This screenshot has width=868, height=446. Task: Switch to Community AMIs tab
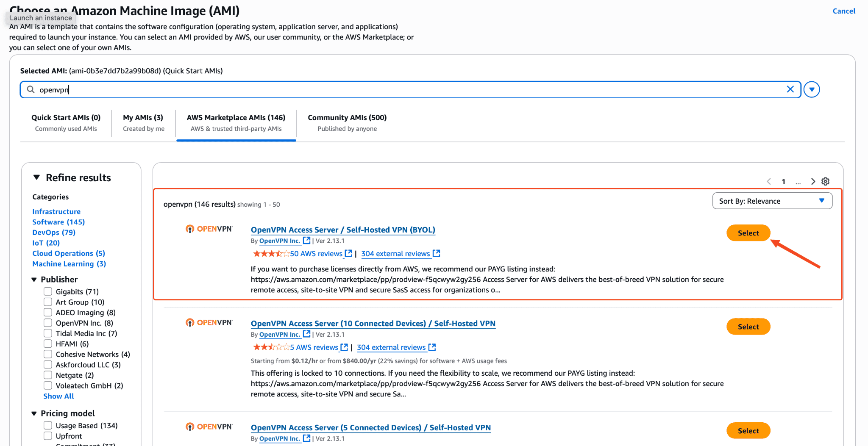tap(347, 122)
